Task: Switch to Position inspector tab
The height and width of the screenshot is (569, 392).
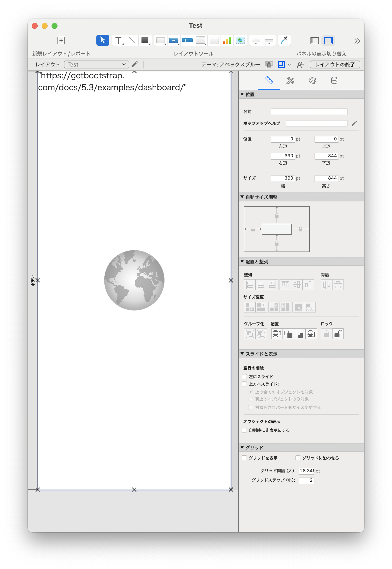Action: click(x=269, y=80)
